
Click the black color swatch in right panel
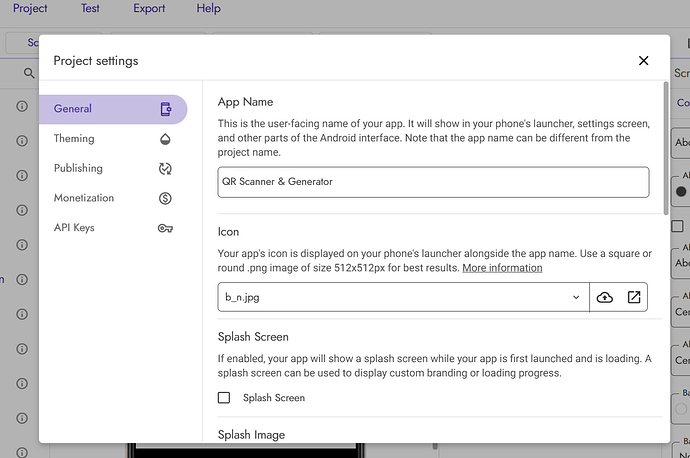681,192
